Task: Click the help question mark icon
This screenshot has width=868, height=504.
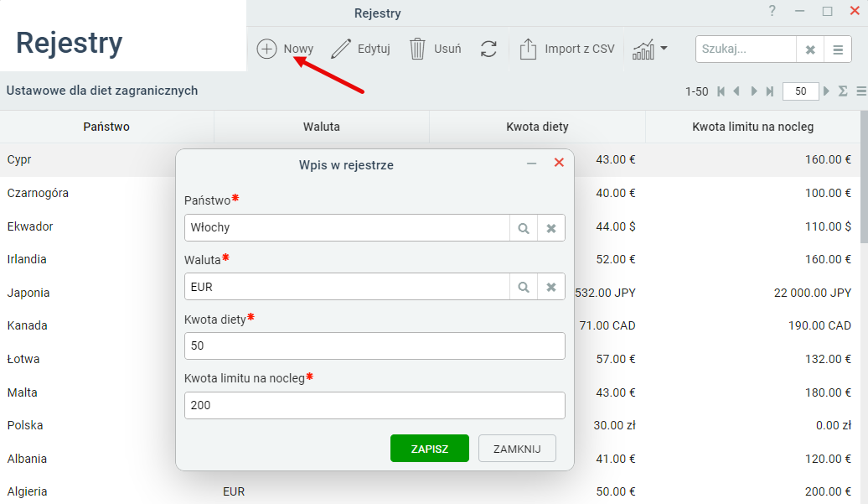Action: (x=772, y=11)
